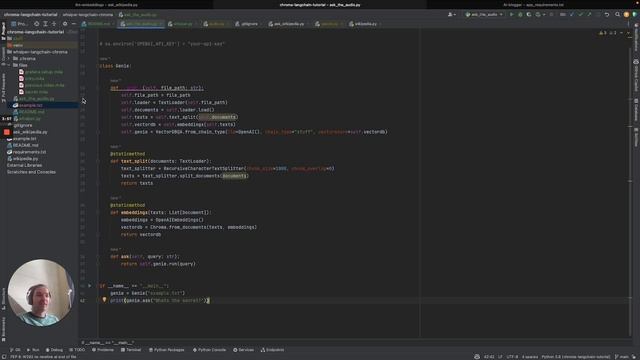Switch to the .gitignore editor tab
The height and width of the screenshot is (360, 640).
247,24
